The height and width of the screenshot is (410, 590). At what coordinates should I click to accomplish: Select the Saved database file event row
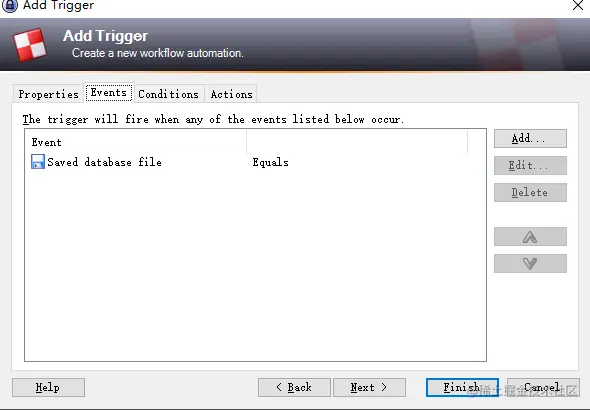point(255,162)
